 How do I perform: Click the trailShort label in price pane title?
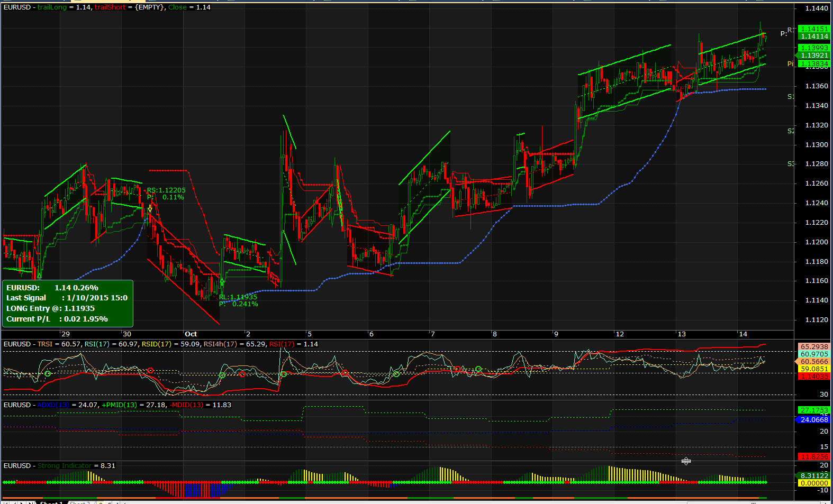110,7
